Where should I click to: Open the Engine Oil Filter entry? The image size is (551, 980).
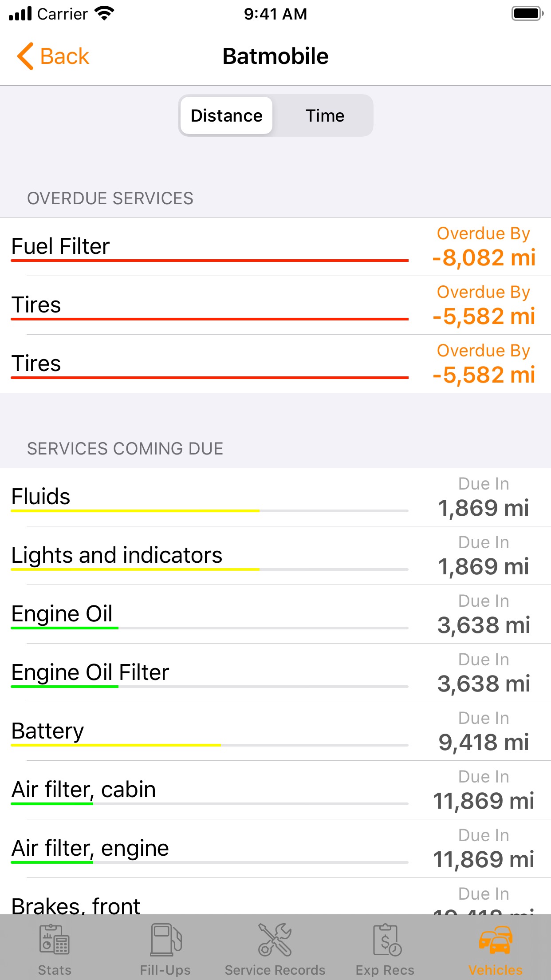pyautogui.click(x=209, y=673)
